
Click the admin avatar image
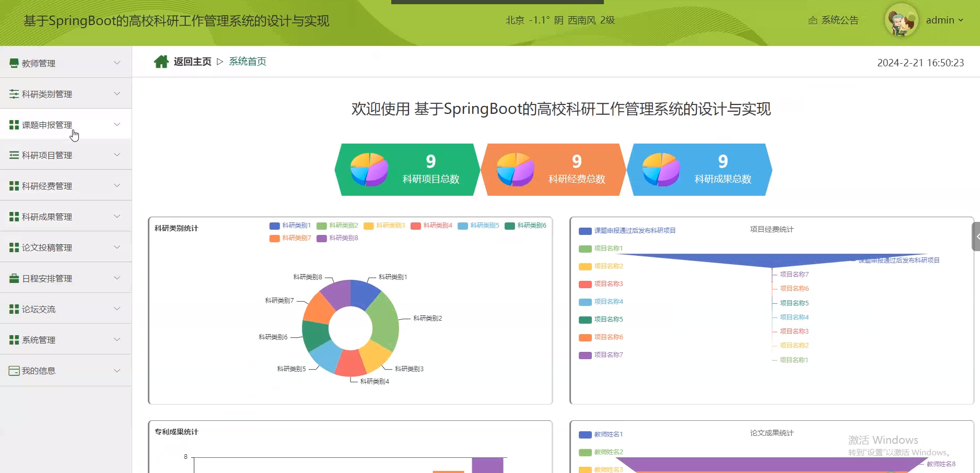pyautogui.click(x=901, y=20)
